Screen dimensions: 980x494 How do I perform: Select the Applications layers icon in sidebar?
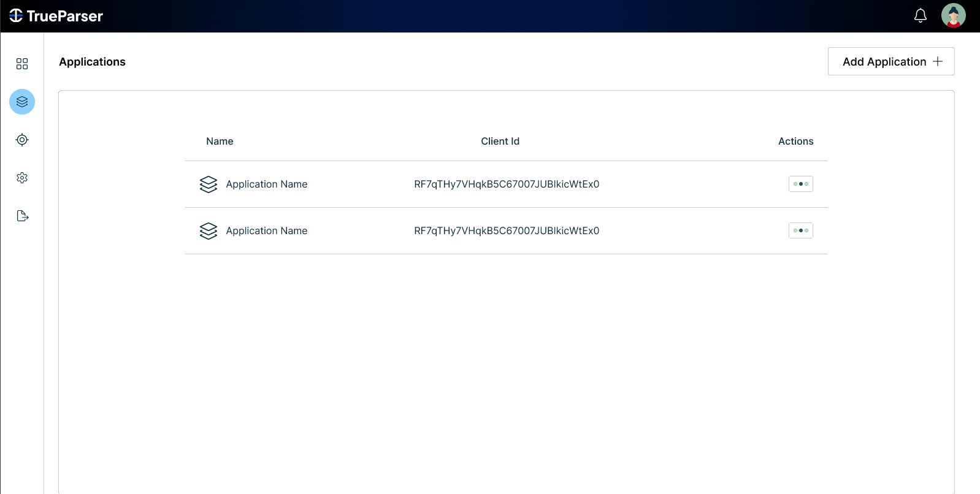22,102
